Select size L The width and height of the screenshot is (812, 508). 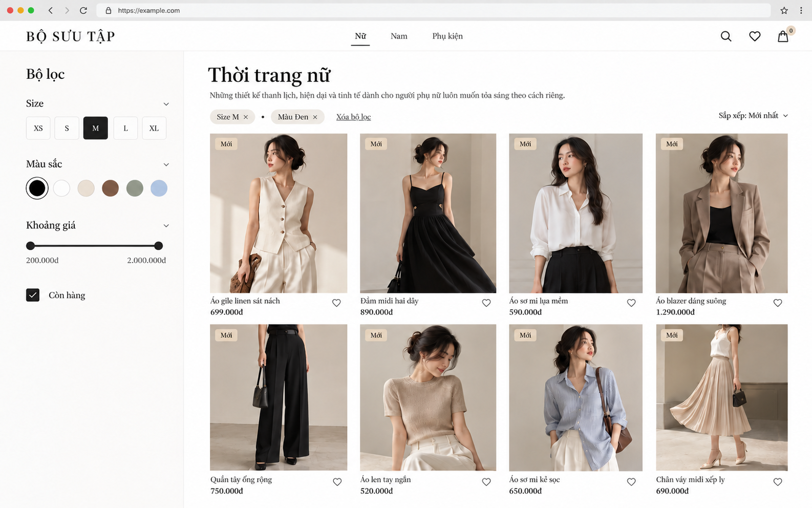[125, 128]
